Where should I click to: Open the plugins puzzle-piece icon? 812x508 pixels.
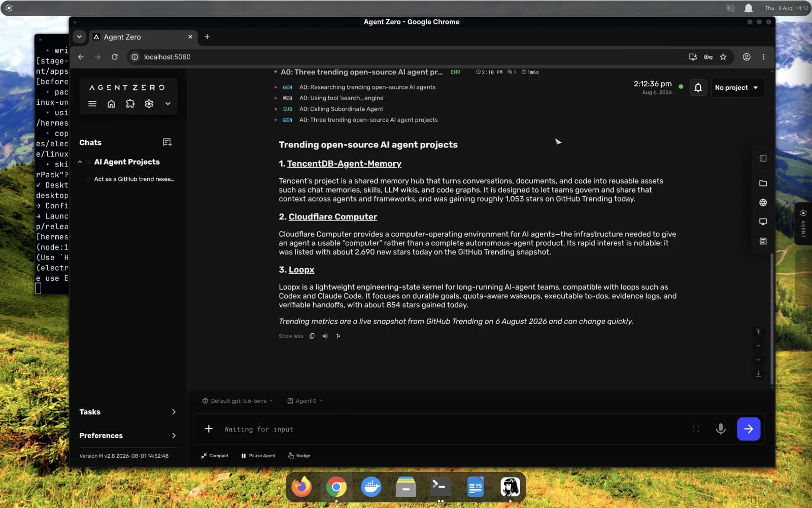point(130,104)
